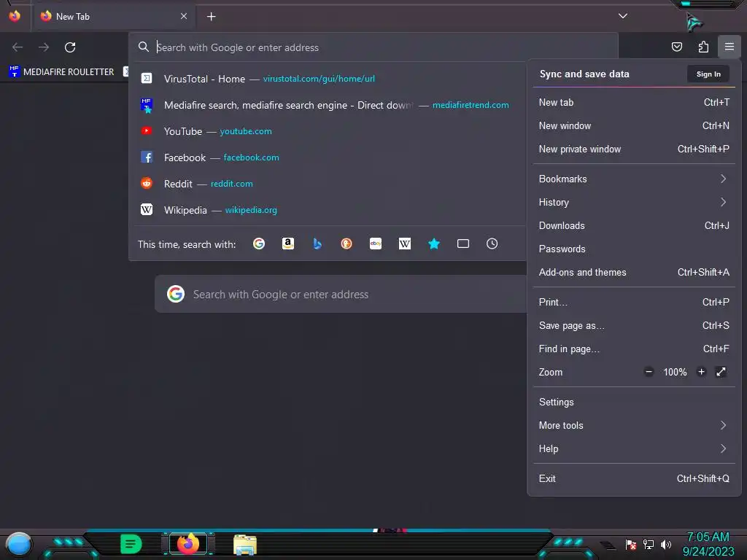Expand Bookmarks submenu

(634, 179)
